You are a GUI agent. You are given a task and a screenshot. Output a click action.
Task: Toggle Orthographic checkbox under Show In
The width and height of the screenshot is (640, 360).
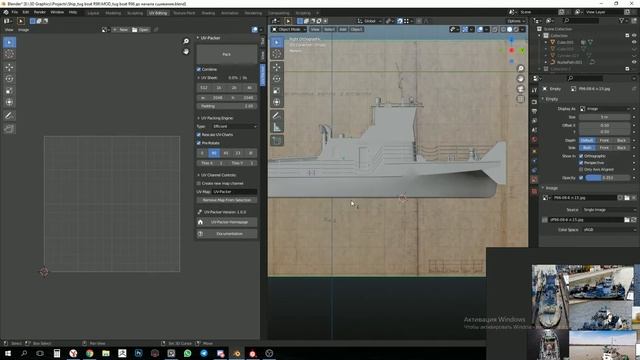(x=581, y=156)
